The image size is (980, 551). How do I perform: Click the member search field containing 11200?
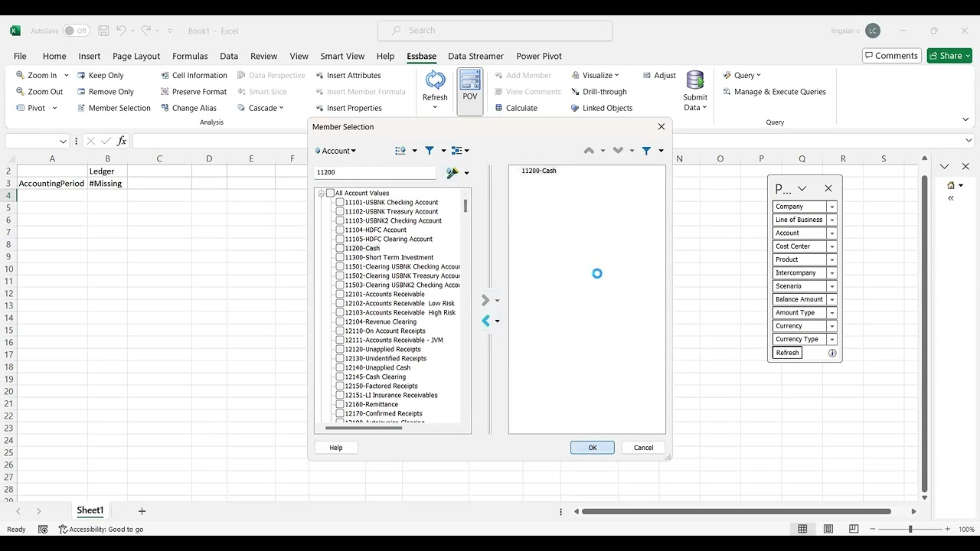[375, 172]
